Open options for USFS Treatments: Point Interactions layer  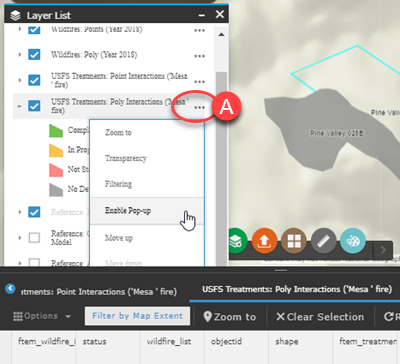[x=199, y=82]
